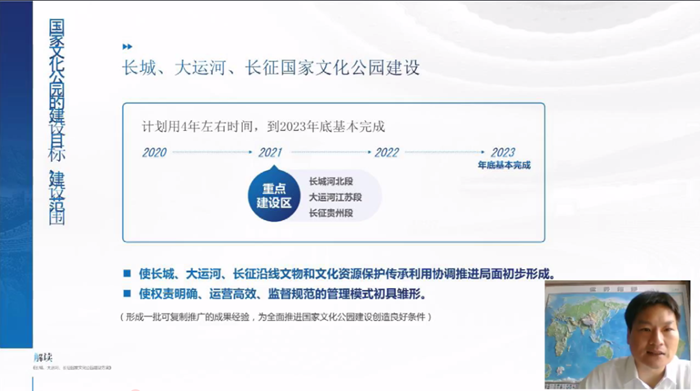
Task: Click the bullet square before 使权责明确
Action: coord(127,293)
